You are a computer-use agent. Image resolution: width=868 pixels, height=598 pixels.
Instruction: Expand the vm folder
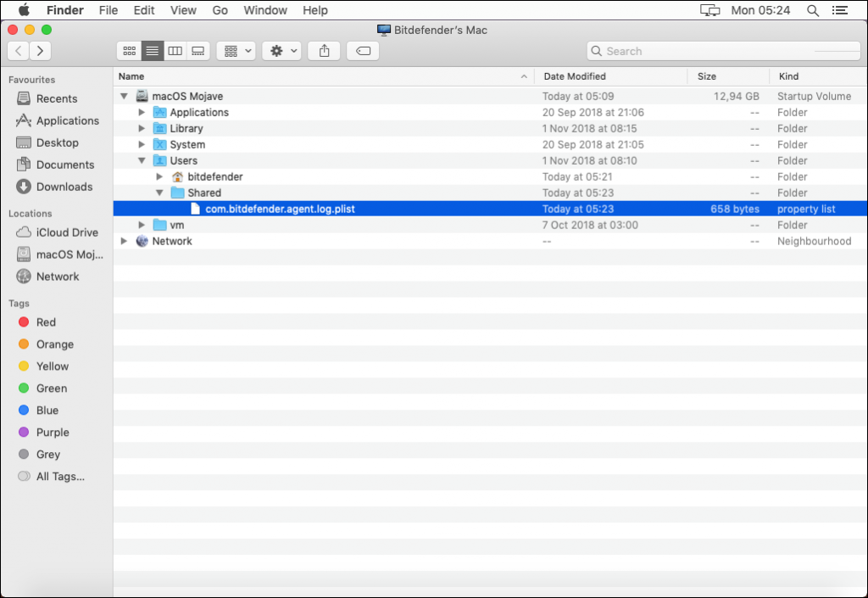[142, 225]
